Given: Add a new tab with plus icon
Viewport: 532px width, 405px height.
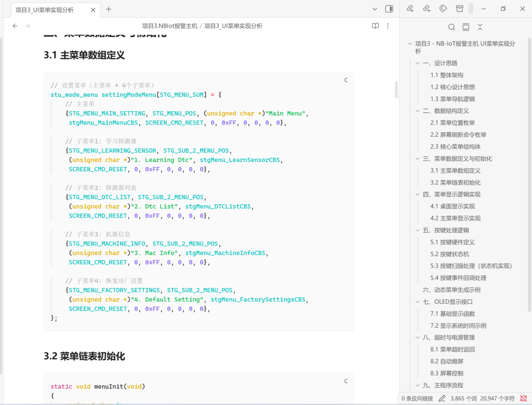Looking at the screenshot, I should coord(108,9).
